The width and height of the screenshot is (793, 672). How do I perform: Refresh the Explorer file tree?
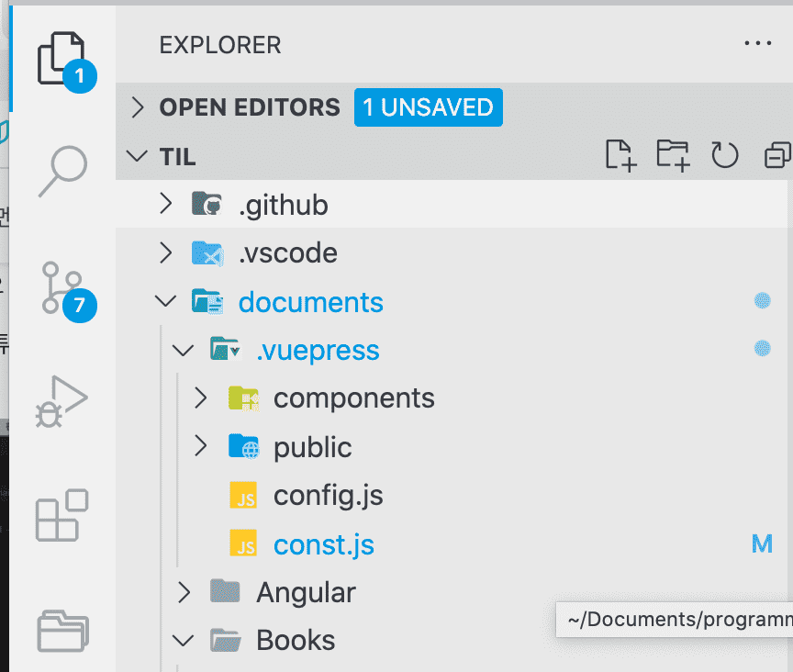pos(725,155)
